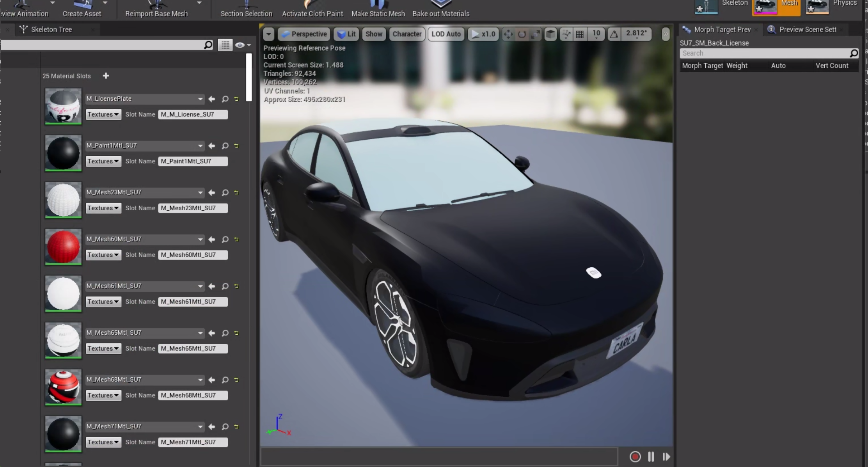Screen dimensions: 868x467
Task: Switch to Preview Scene Settings tab
Action: (807, 29)
